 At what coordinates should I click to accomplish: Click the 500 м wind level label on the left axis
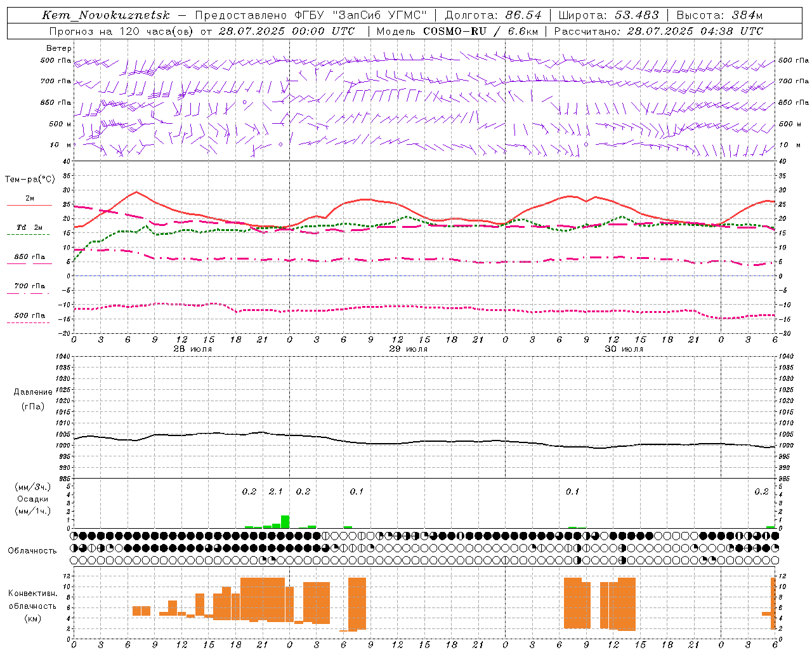(60, 124)
